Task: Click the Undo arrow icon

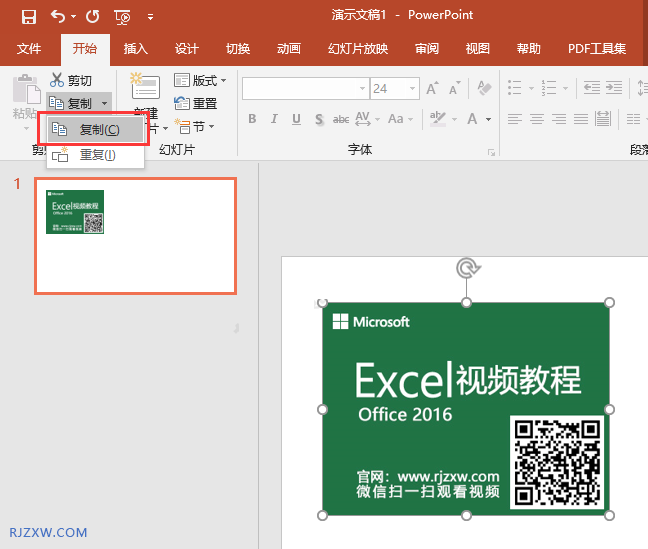Action: [x=58, y=16]
